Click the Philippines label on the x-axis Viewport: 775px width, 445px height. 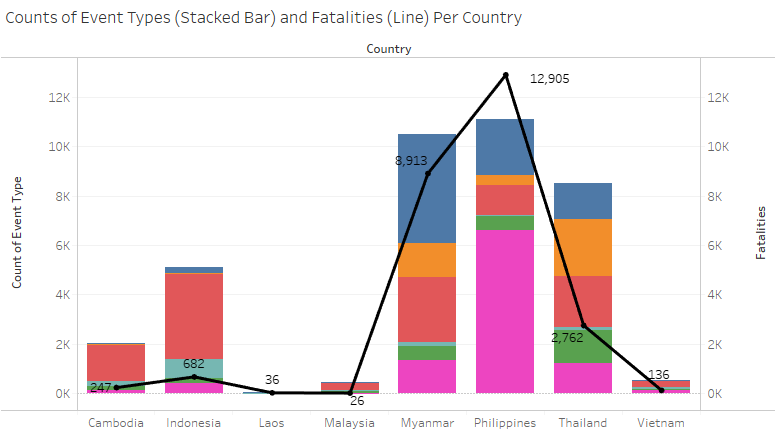coord(505,423)
